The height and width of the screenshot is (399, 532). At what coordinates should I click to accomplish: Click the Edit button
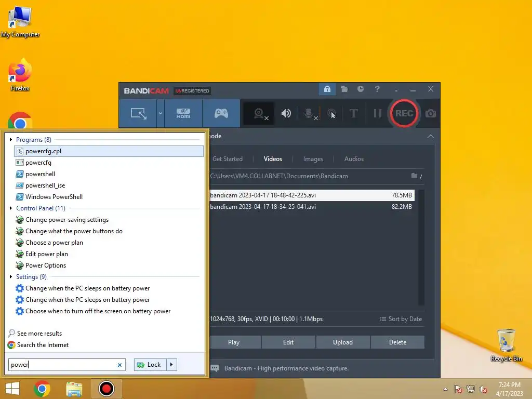(x=288, y=342)
